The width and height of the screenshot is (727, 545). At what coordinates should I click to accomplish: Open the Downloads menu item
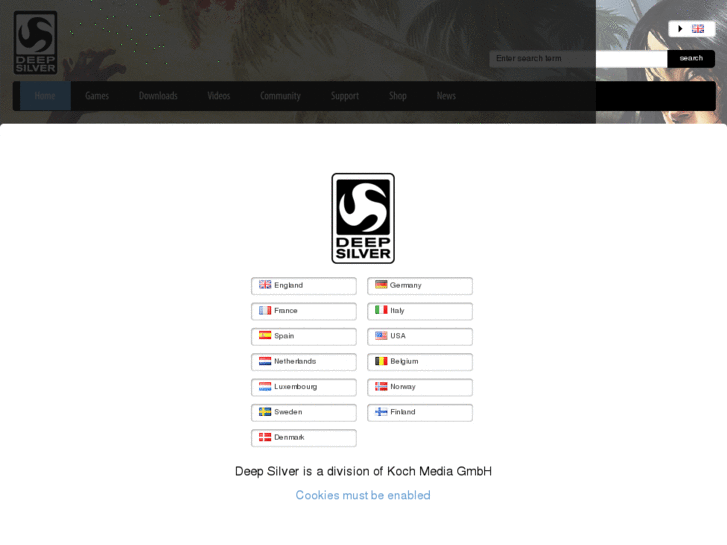[158, 96]
